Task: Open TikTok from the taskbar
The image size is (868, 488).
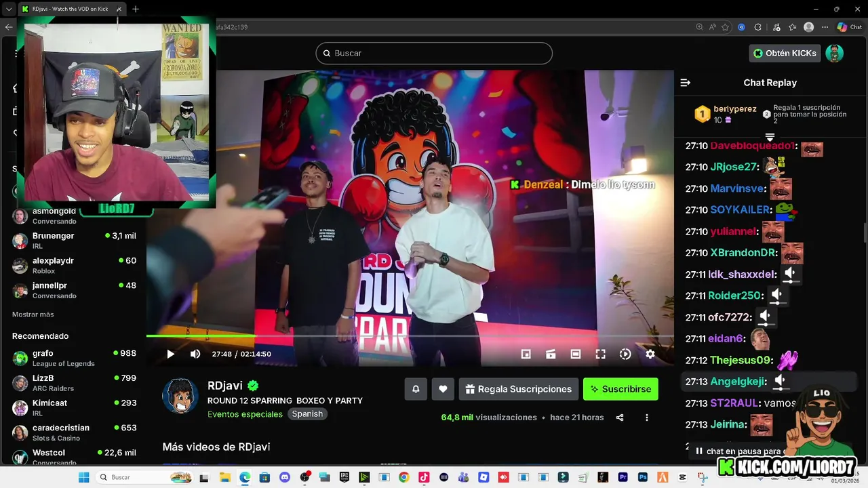Action: click(424, 477)
